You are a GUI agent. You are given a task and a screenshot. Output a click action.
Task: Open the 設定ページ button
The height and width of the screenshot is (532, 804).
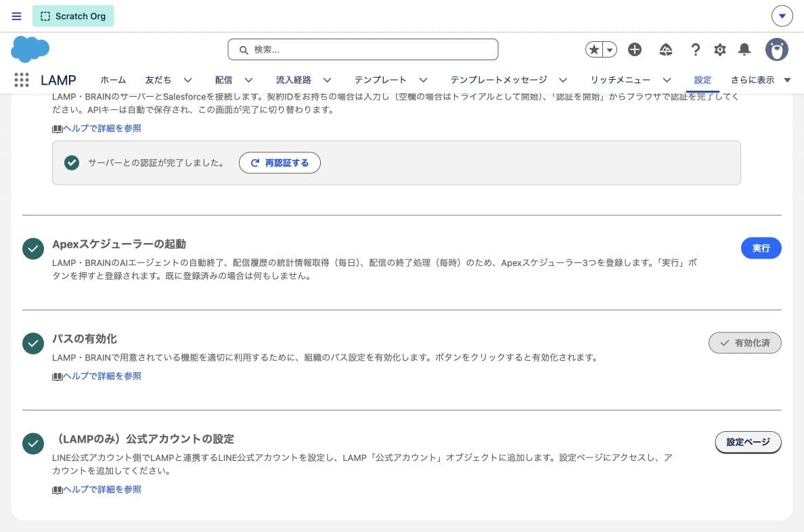click(x=748, y=442)
